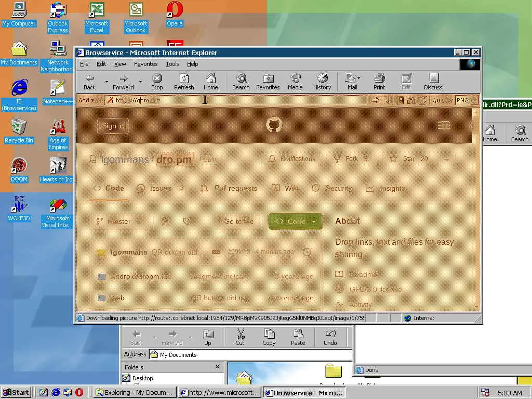Click the GitHub octocat logo
This screenshot has height=399, width=532.
tap(274, 125)
